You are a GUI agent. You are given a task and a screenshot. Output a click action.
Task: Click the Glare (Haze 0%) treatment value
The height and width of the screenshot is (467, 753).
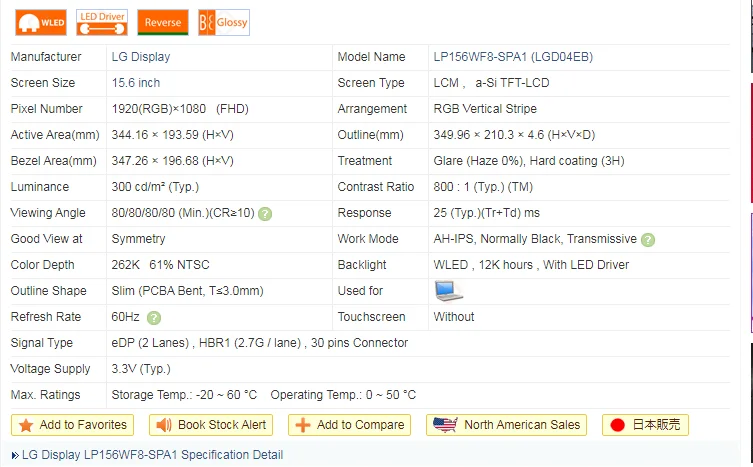[529, 160]
